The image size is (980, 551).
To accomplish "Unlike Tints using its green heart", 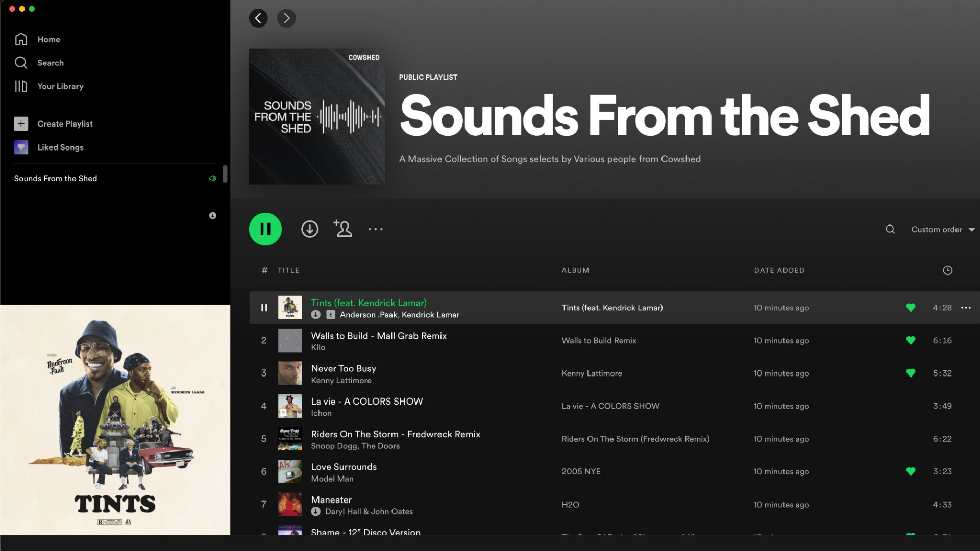I will click(x=911, y=308).
